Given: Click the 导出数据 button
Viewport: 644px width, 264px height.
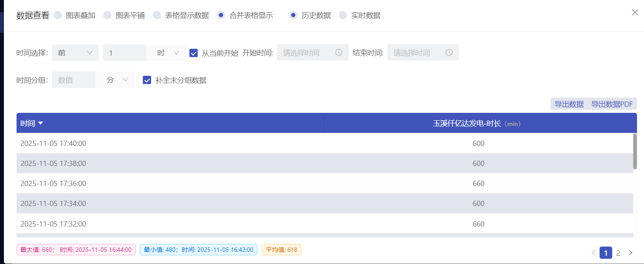Looking at the screenshot, I should [x=568, y=104].
